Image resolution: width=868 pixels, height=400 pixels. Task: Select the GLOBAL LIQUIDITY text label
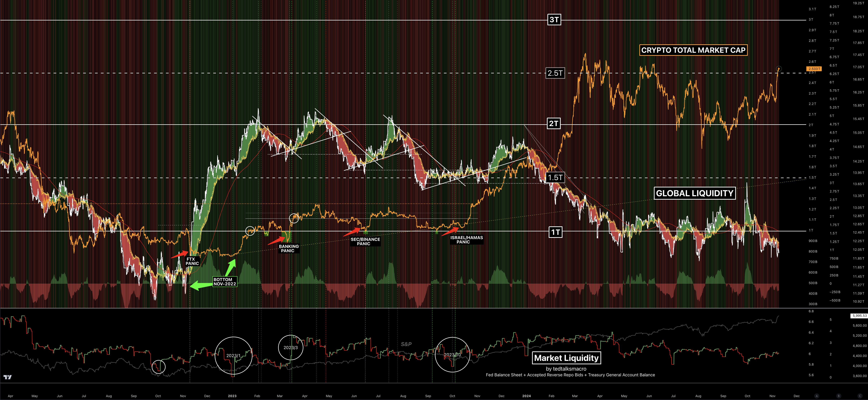(x=695, y=193)
